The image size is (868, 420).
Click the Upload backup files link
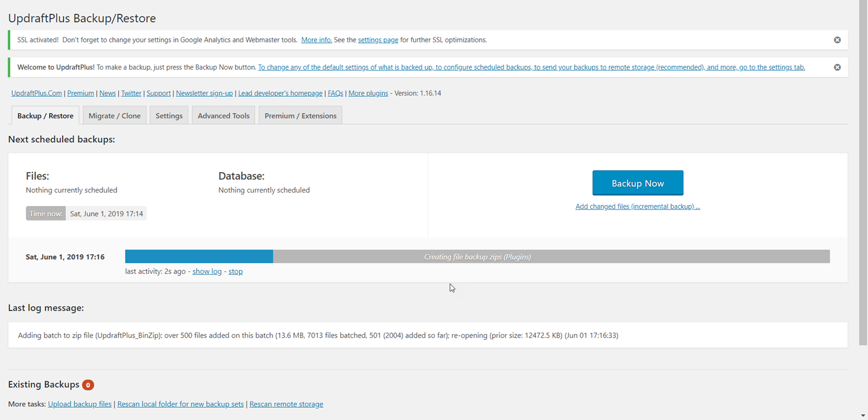[80, 404]
